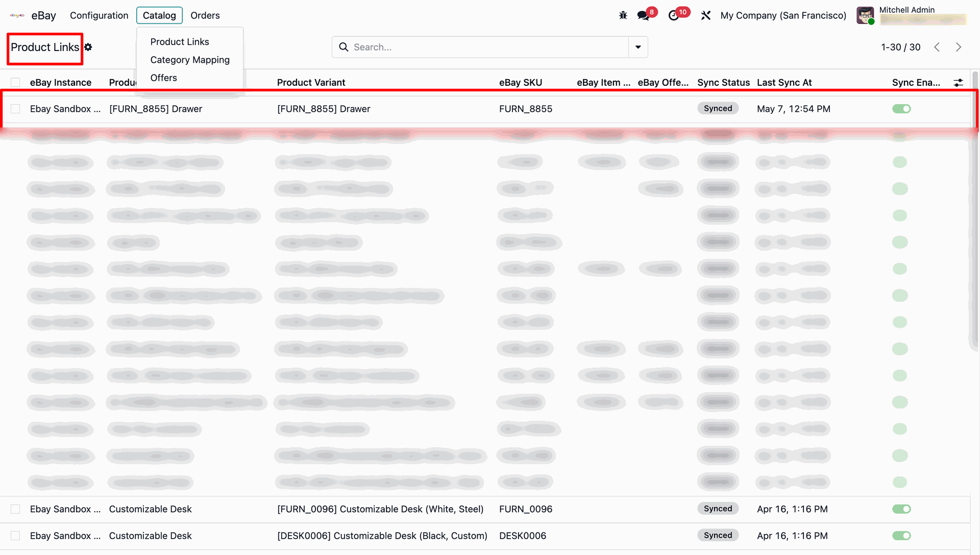The width and height of the screenshot is (980, 555).
Task: Check the DESK0006 row checkbox
Action: (x=15, y=536)
